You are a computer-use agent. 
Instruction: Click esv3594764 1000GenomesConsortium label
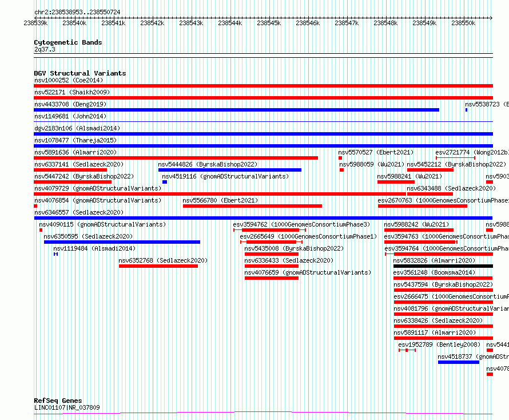[447, 248]
